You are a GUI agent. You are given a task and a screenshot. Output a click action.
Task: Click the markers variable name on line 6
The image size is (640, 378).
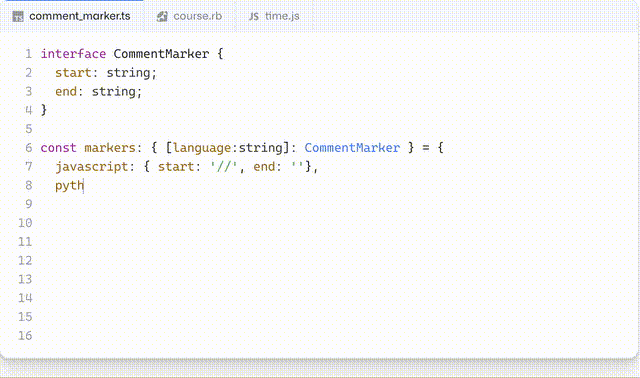[110, 148]
